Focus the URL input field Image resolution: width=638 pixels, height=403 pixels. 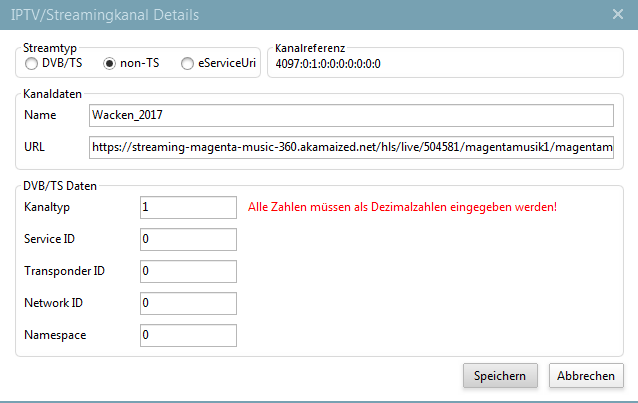350,148
